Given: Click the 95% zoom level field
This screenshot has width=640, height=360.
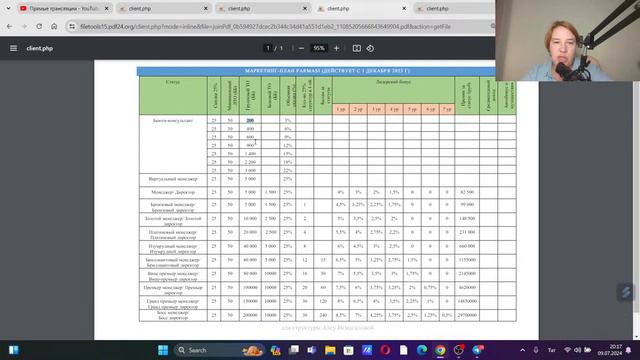Looking at the screenshot, I should [x=318, y=48].
